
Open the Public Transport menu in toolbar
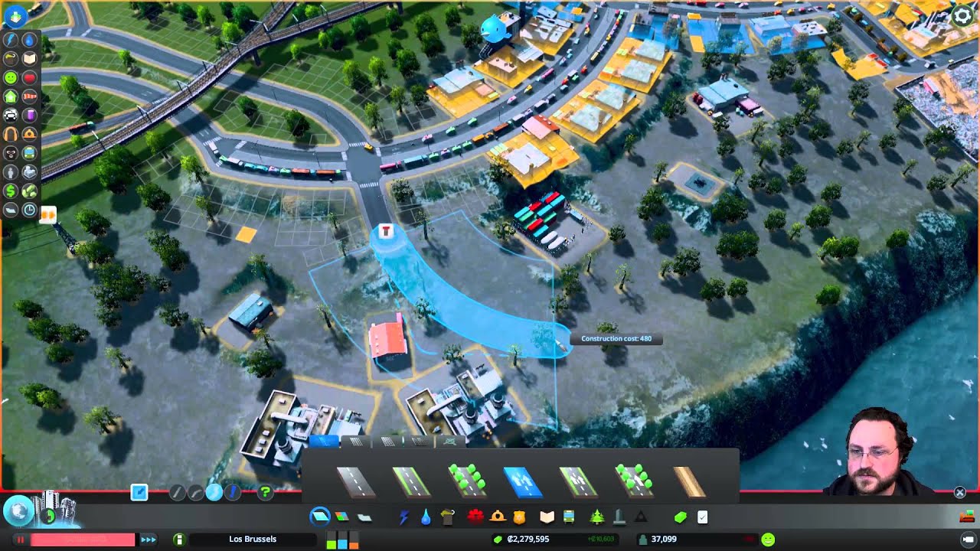coord(569,517)
